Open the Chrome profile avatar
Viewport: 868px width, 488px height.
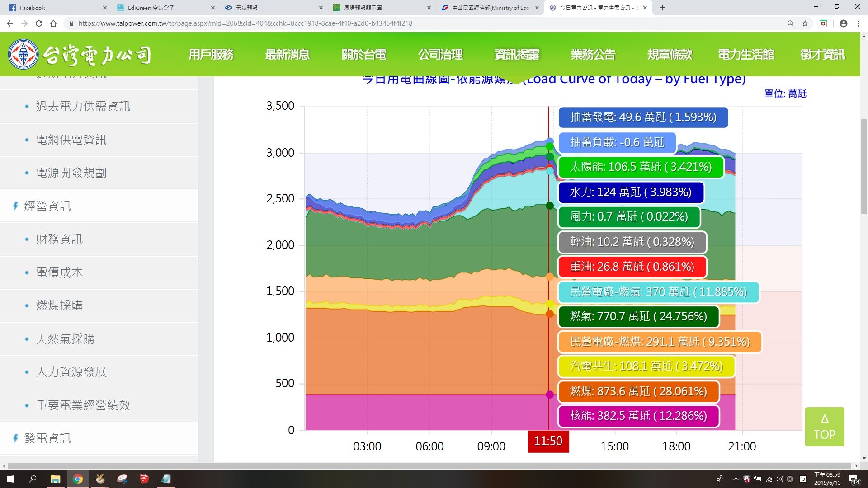tap(844, 23)
